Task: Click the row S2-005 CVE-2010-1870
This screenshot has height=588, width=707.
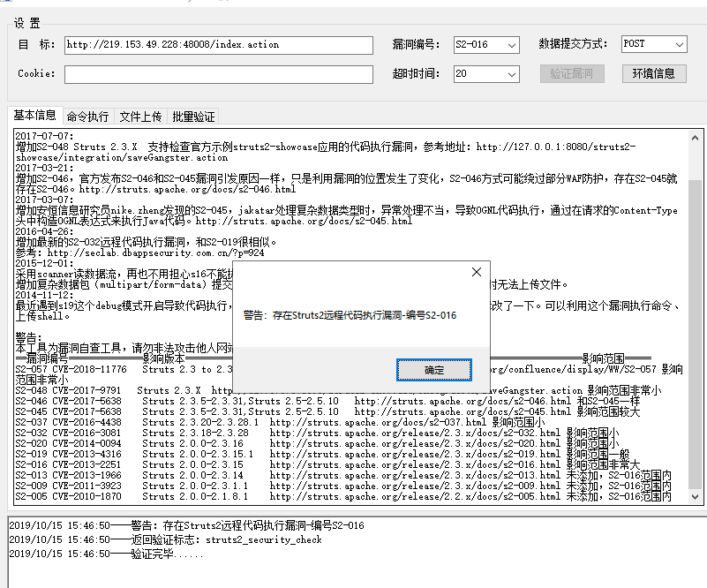Action: tap(343, 496)
